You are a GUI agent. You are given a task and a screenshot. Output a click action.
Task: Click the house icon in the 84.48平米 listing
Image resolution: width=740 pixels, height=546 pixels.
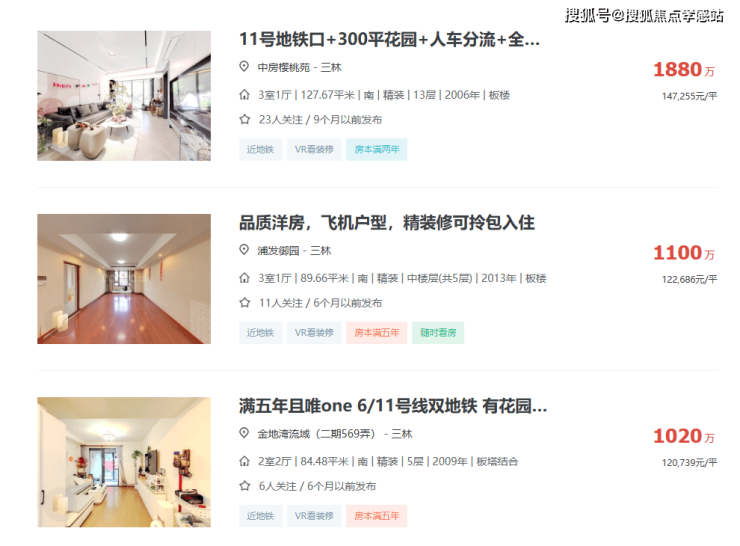point(244,461)
